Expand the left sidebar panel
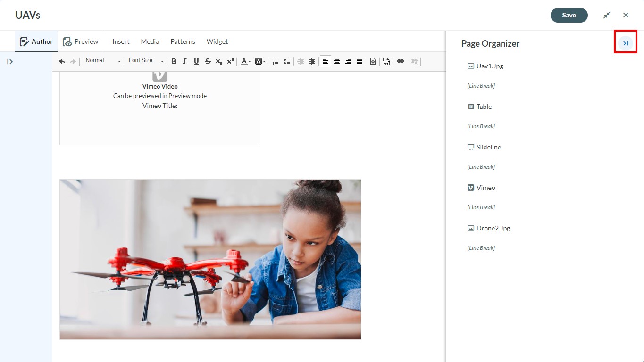 coord(10,62)
